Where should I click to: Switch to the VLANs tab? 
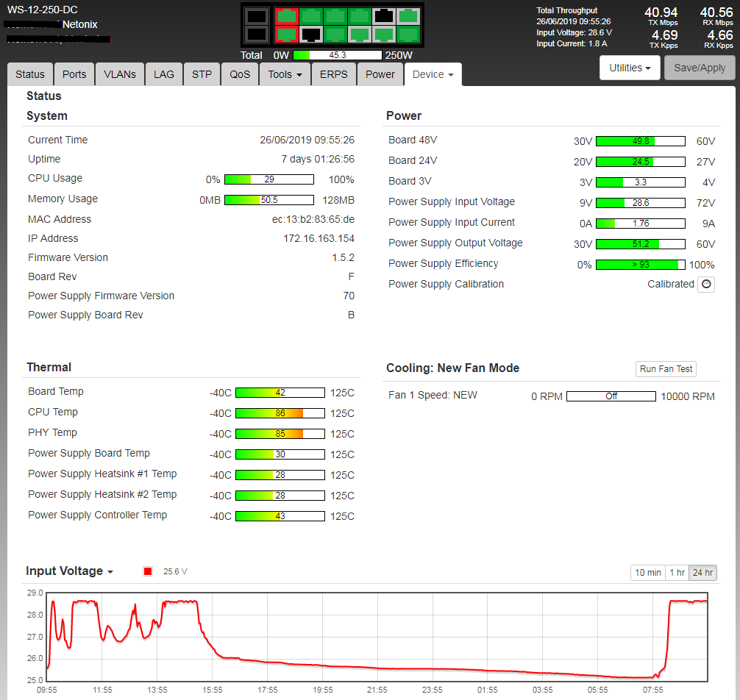pyautogui.click(x=120, y=74)
